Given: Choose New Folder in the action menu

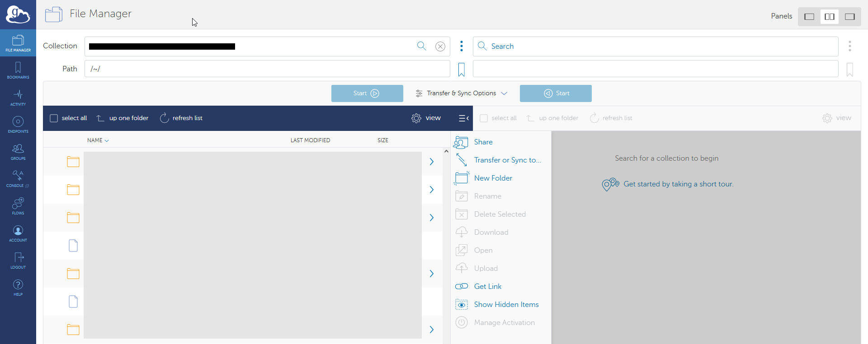Looking at the screenshot, I should coord(493,178).
